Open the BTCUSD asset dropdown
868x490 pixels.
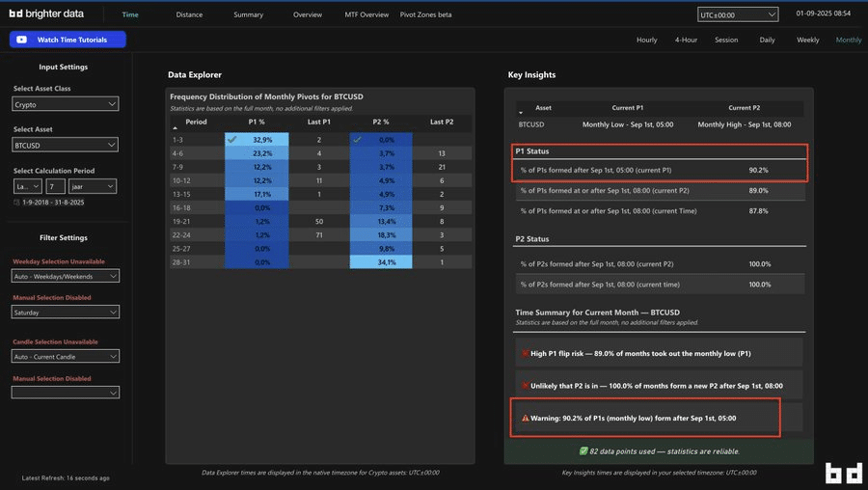point(66,145)
